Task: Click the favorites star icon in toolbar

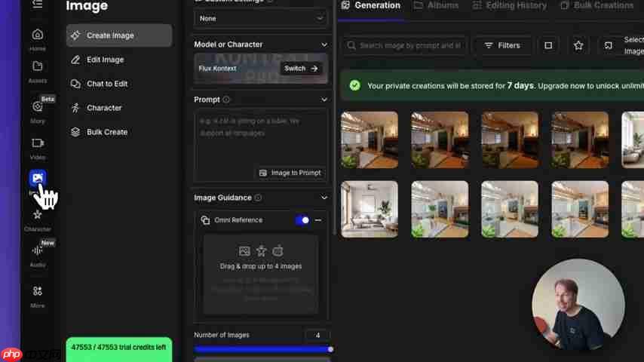Action: 578,45
